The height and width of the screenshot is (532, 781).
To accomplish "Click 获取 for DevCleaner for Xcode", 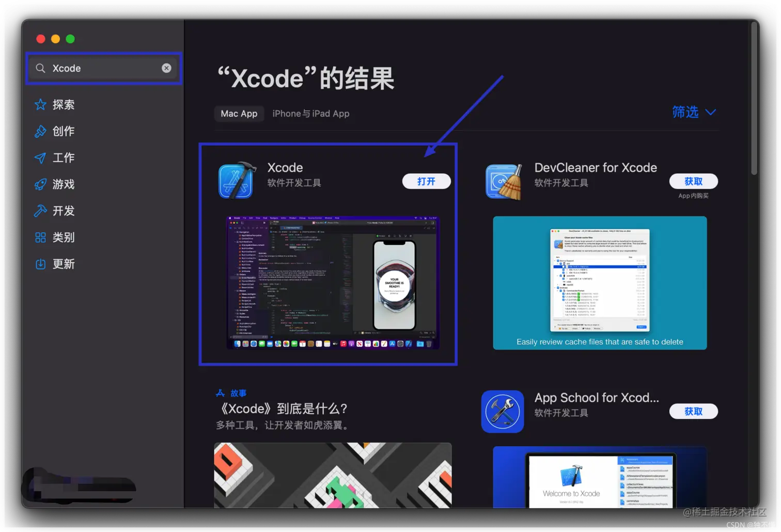I will click(694, 181).
